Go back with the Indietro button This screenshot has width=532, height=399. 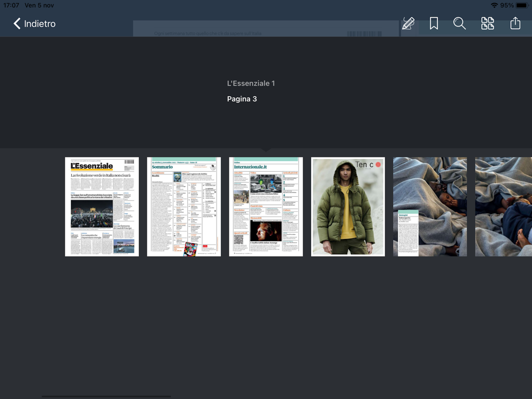34,24
